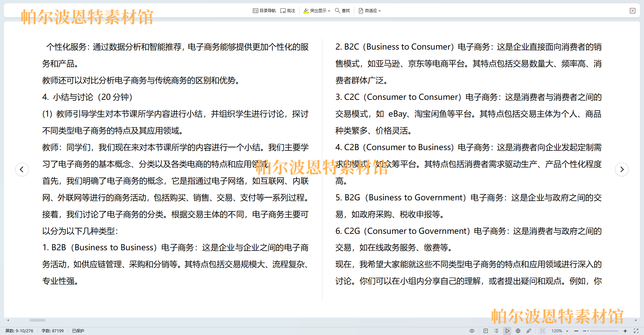The height and width of the screenshot is (335, 644).
Task: Click the 突出显示 highlighter button
Action: tap(315, 11)
